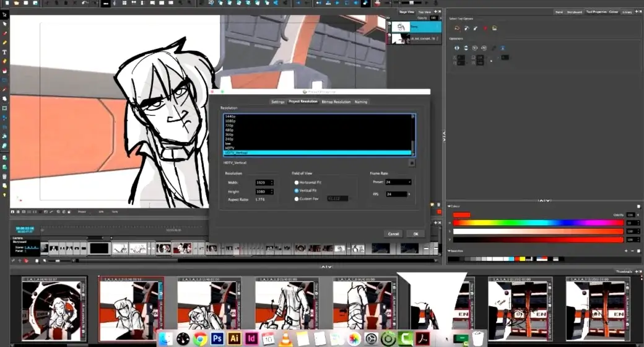Switch to the Colour panel tab
The width and height of the screenshot is (644, 347).
tap(614, 12)
